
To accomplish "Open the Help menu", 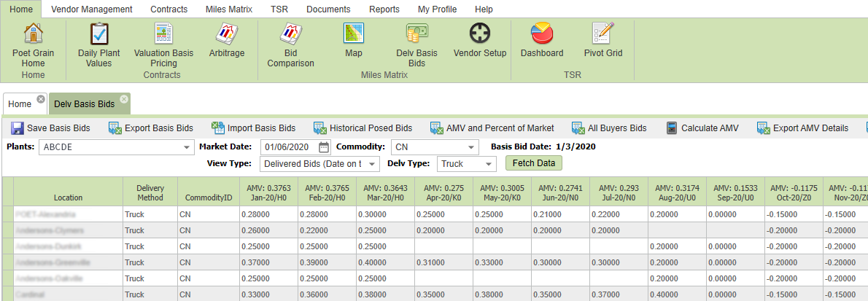I will coord(484,9).
